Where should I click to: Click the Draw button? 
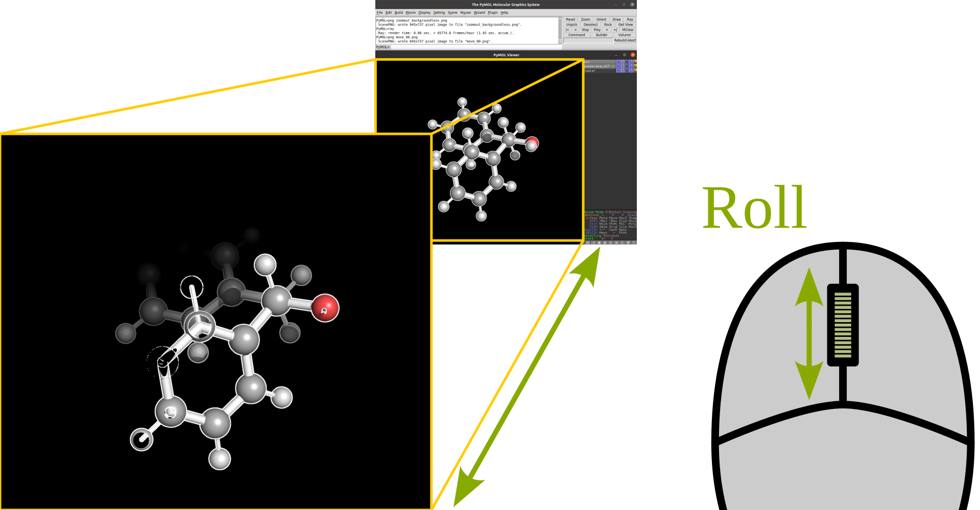tap(617, 19)
